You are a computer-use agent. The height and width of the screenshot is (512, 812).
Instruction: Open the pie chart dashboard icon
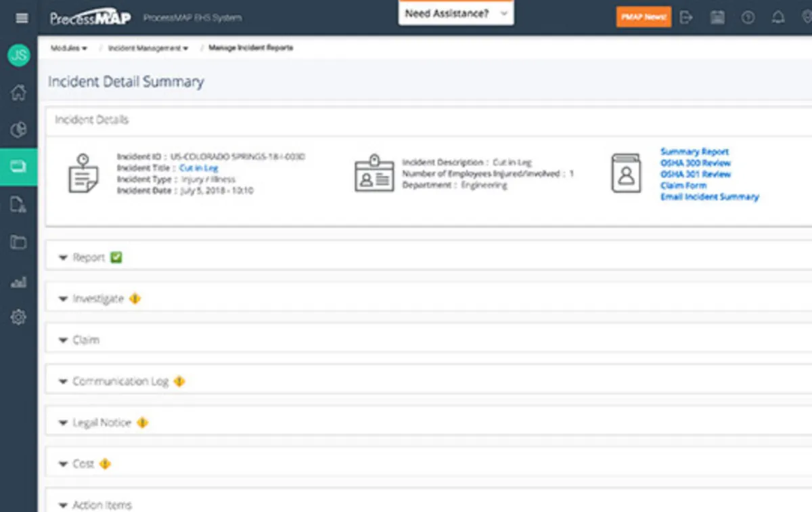(x=18, y=130)
